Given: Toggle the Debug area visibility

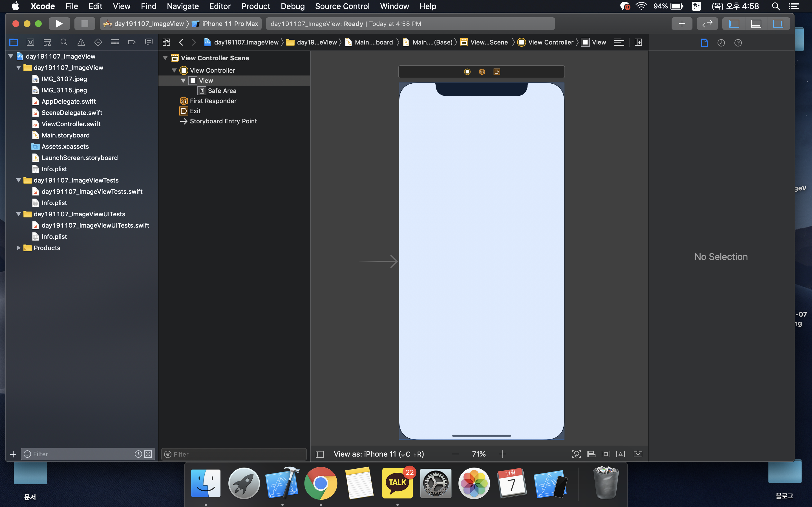Looking at the screenshot, I should [x=756, y=23].
